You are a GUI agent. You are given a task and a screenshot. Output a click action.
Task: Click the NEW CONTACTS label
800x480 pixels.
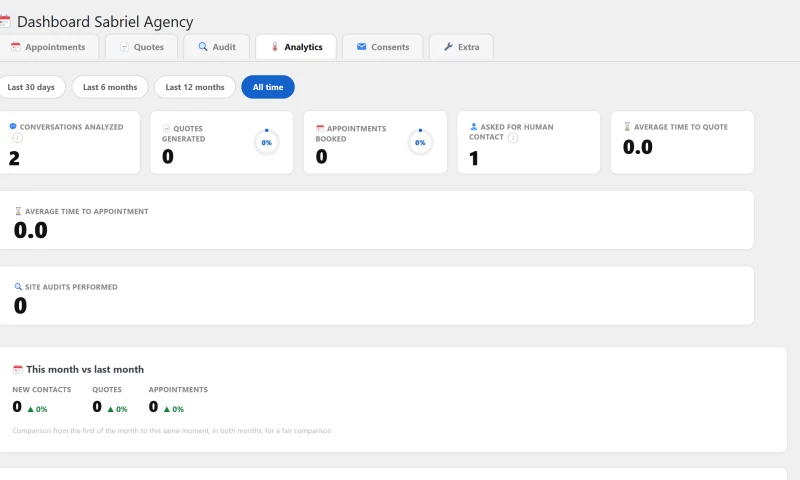42,389
